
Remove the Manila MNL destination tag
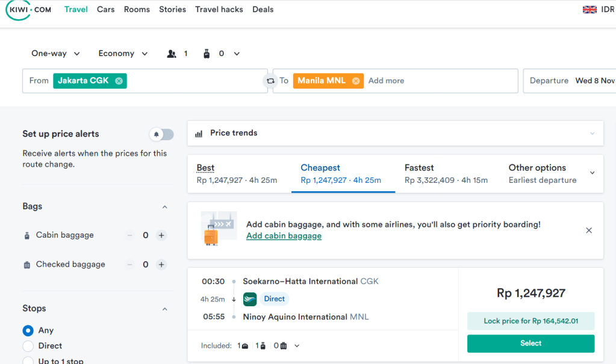pos(356,81)
